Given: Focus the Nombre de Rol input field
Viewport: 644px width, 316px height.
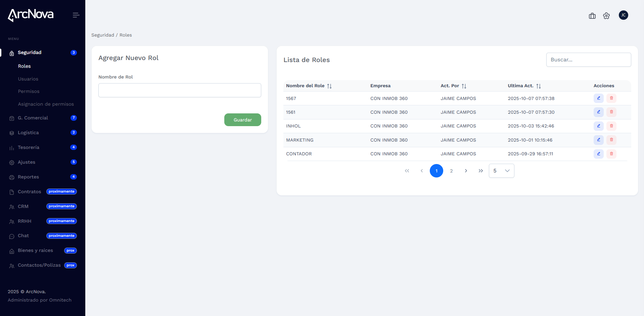Looking at the screenshot, I should click(x=180, y=90).
